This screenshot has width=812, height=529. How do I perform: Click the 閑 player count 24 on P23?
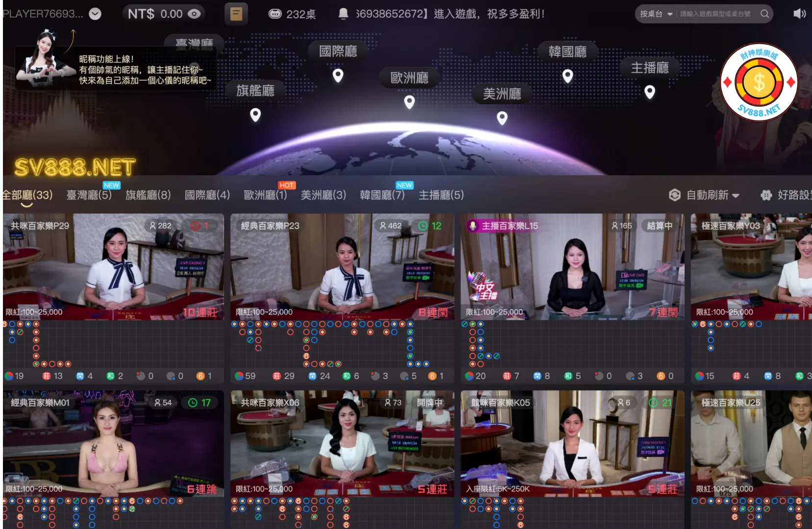[x=319, y=376]
